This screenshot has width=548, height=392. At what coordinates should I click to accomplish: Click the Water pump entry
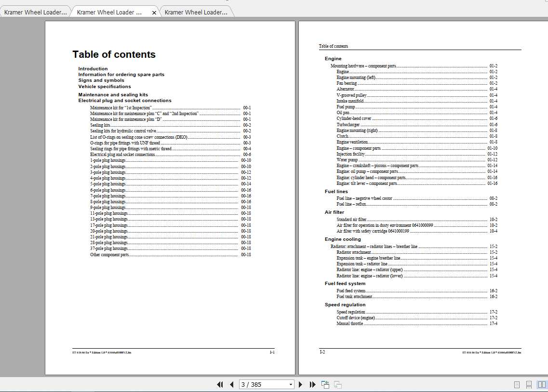(x=417, y=160)
